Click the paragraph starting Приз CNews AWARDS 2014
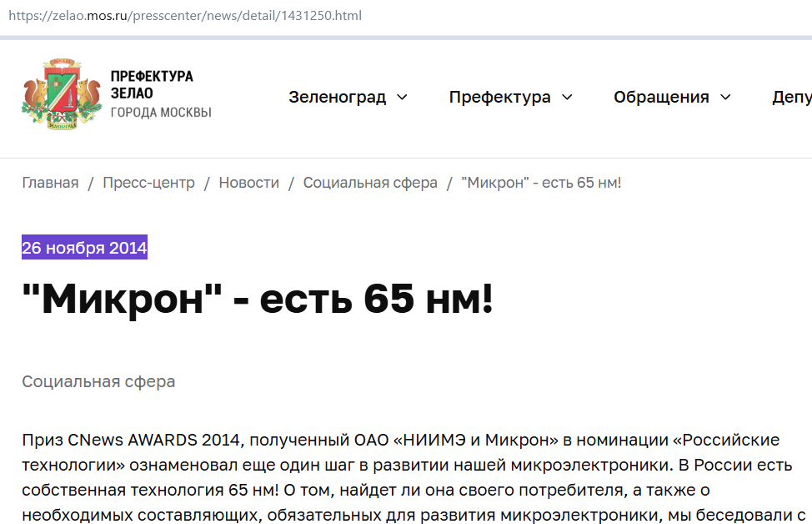Image resolution: width=812 pixels, height=524 pixels. (414, 477)
